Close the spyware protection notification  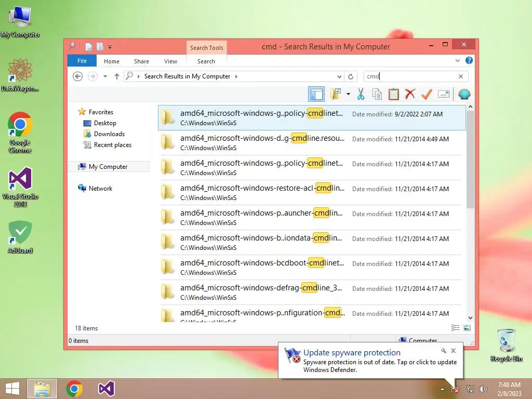(x=453, y=351)
